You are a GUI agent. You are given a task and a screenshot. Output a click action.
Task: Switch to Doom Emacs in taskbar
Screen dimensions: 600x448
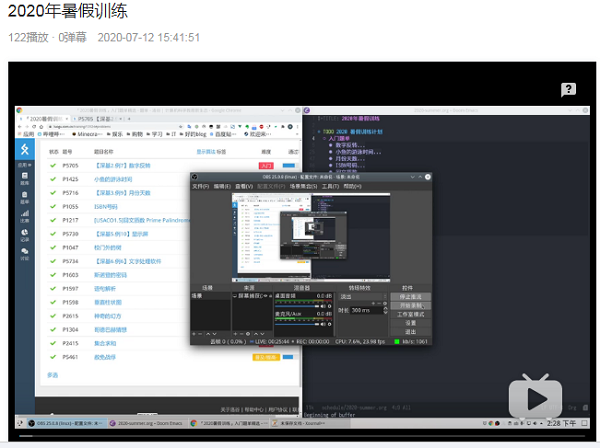146,423
